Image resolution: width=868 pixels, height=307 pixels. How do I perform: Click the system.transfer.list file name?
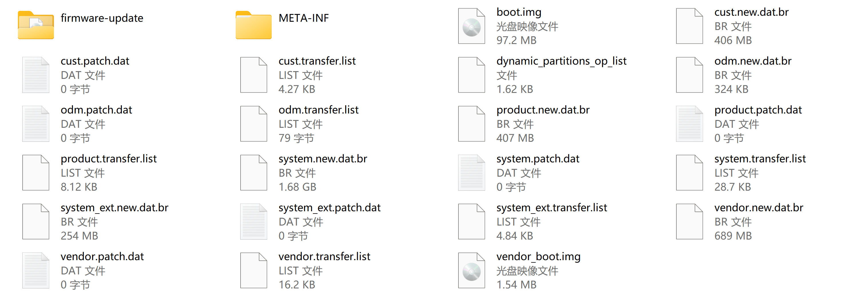760,159
